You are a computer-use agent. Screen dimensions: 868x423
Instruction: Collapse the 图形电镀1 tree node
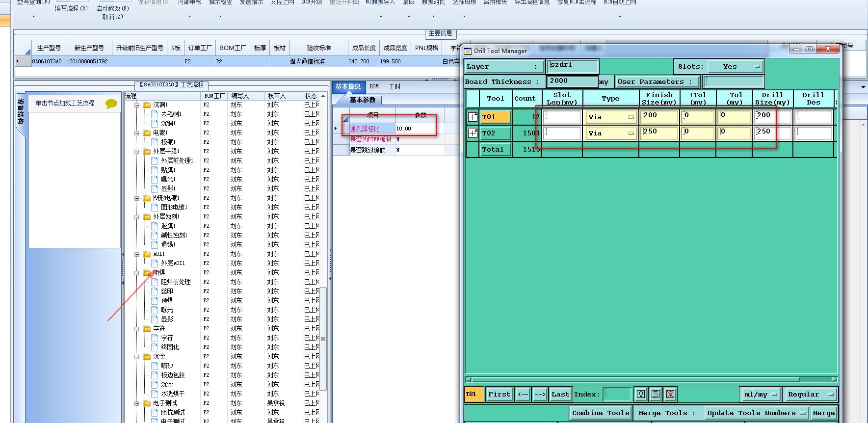[x=137, y=198]
